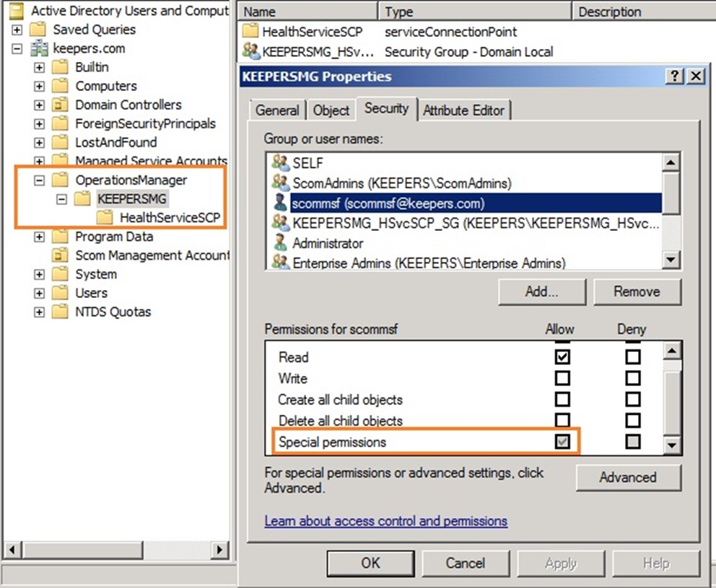Click the Scom Management Account OU icon
716x588 pixels.
coord(61,255)
